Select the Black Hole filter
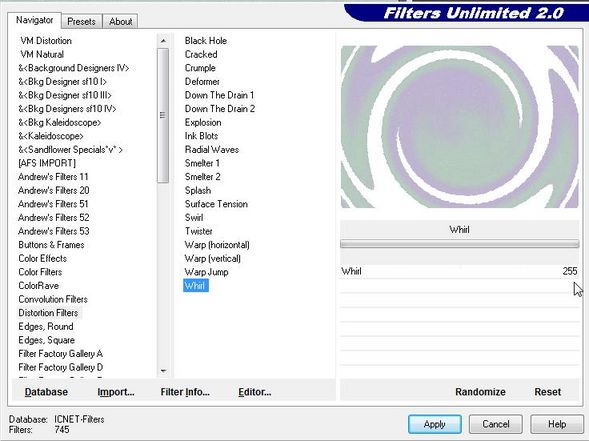589x441 pixels. point(205,41)
